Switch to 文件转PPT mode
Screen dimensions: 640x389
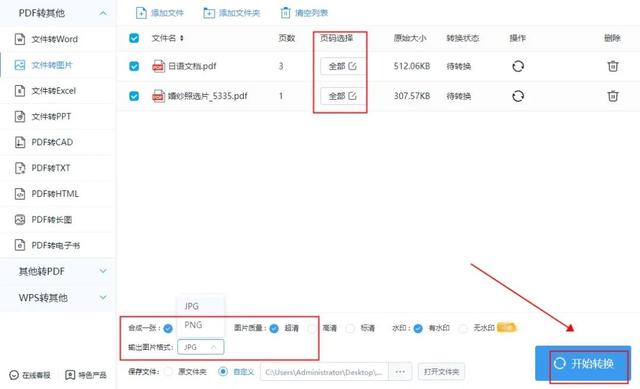click(58, 116)
